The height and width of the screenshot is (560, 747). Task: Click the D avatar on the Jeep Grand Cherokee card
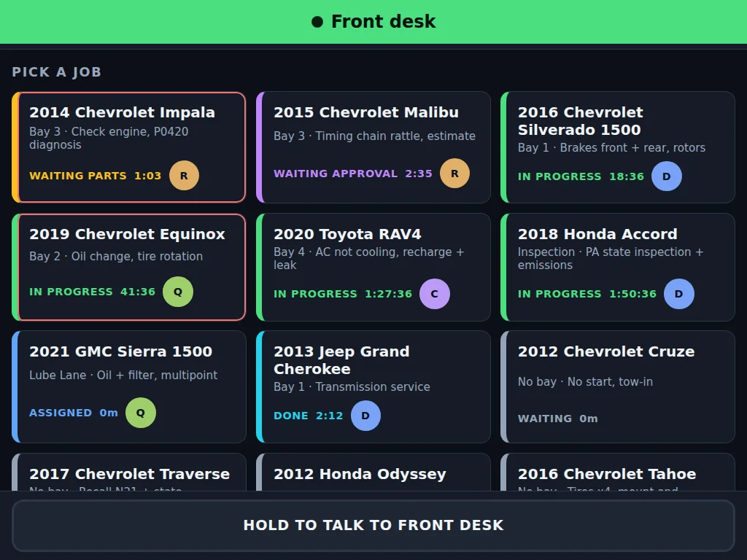pyautogui.click(x=365, y=416)
